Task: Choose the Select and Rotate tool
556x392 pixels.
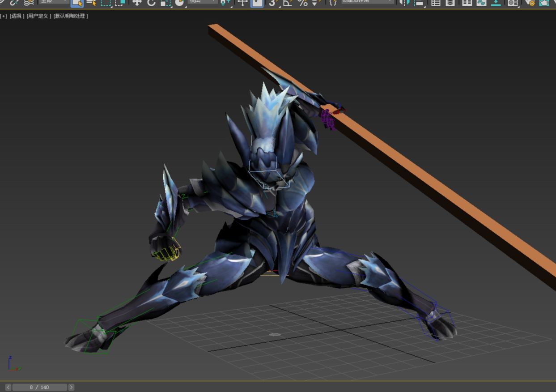Action: coord(151,3)
